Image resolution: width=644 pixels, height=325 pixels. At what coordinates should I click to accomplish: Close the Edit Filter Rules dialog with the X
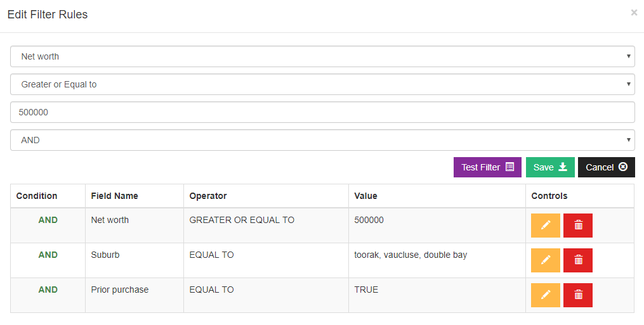[x=634, y=13]
